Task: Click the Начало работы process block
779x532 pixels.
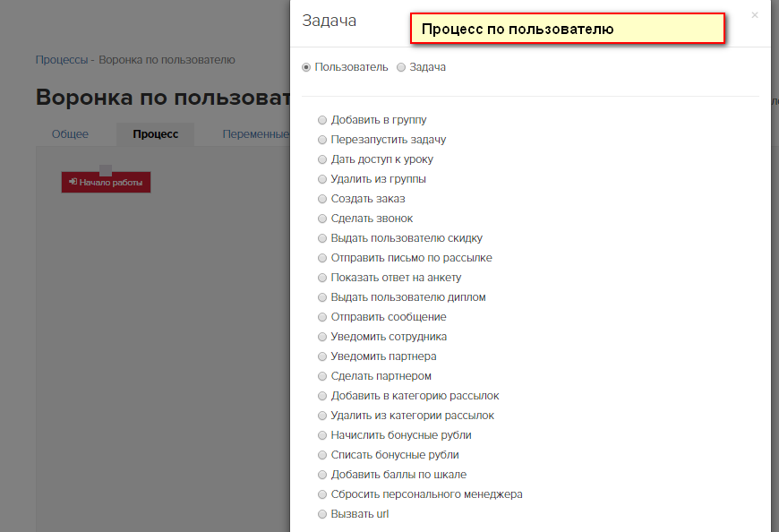Action: click(x=106, y=183)
